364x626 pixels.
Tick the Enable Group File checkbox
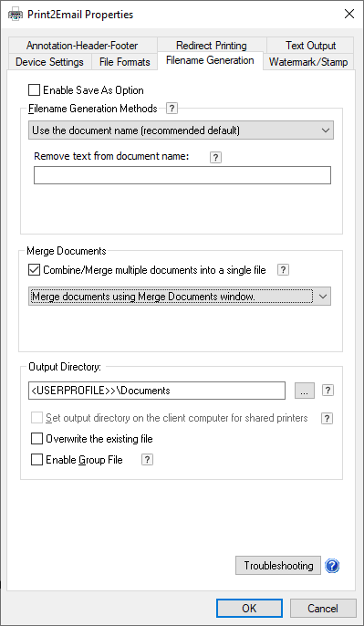coord(36,460)
